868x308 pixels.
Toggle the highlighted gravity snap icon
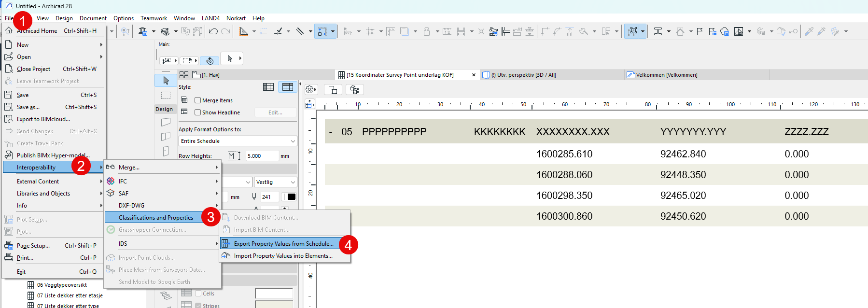click(x=322, y=31)
